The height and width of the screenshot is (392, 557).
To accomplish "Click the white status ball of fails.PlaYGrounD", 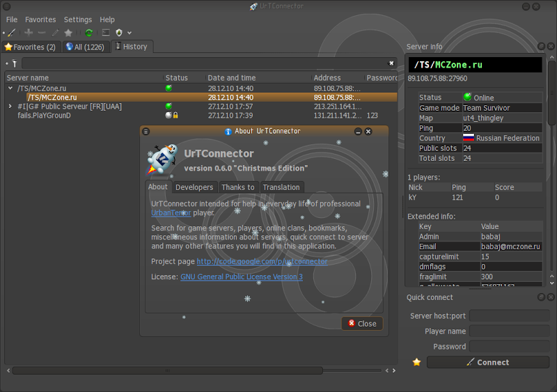I will click(168, 115).
